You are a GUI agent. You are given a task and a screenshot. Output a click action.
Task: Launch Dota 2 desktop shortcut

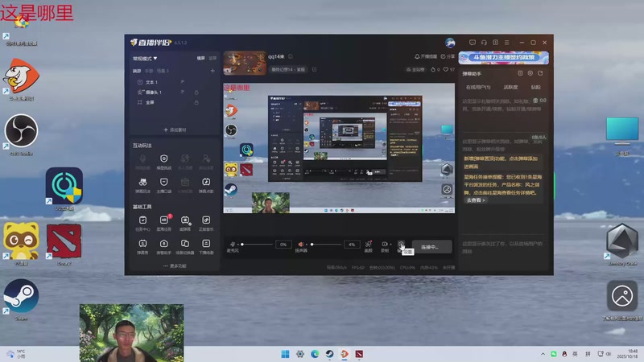point(64,245)
